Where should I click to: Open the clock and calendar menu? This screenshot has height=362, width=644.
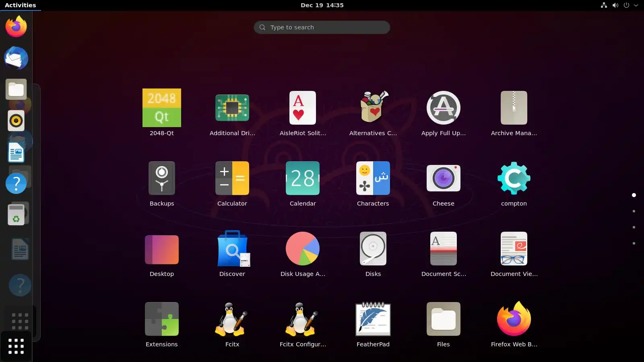pos(322,5)
